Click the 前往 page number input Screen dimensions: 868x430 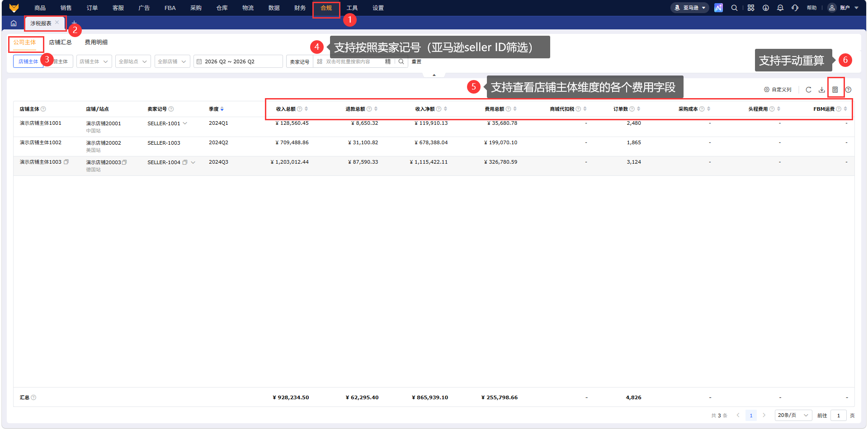pyautogui.click(x=839, y=415)
